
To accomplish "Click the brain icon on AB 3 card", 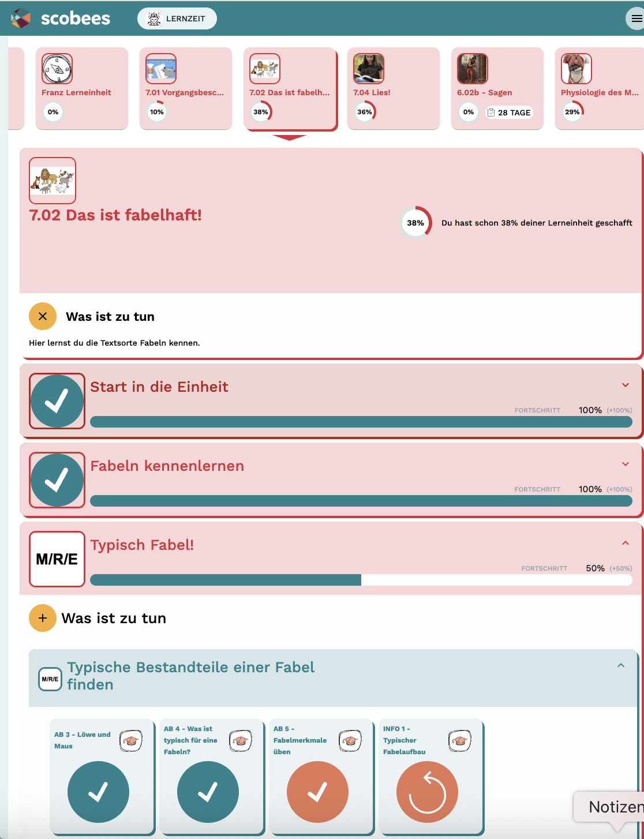I will [131, 741].
